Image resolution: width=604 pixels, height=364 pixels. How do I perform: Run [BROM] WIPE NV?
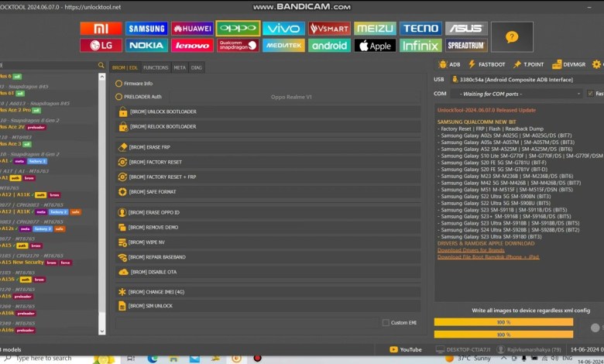[268, 242]
